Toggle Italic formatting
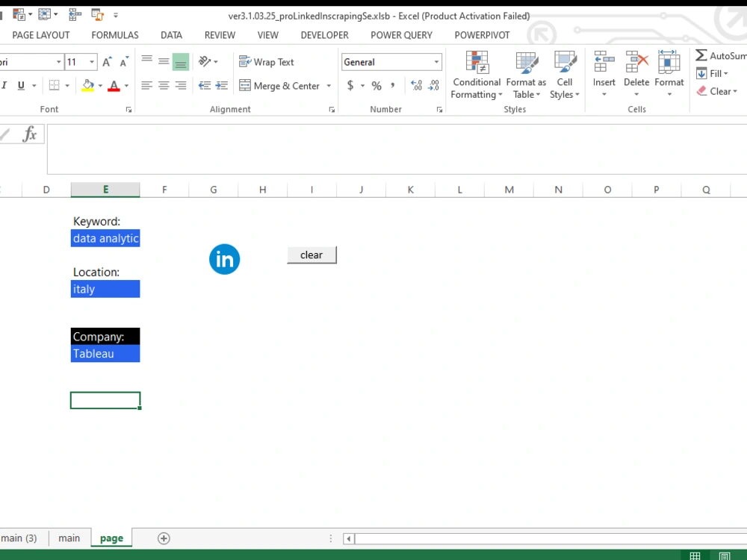This screenshot has width=747, height=560. pos(6,85)
